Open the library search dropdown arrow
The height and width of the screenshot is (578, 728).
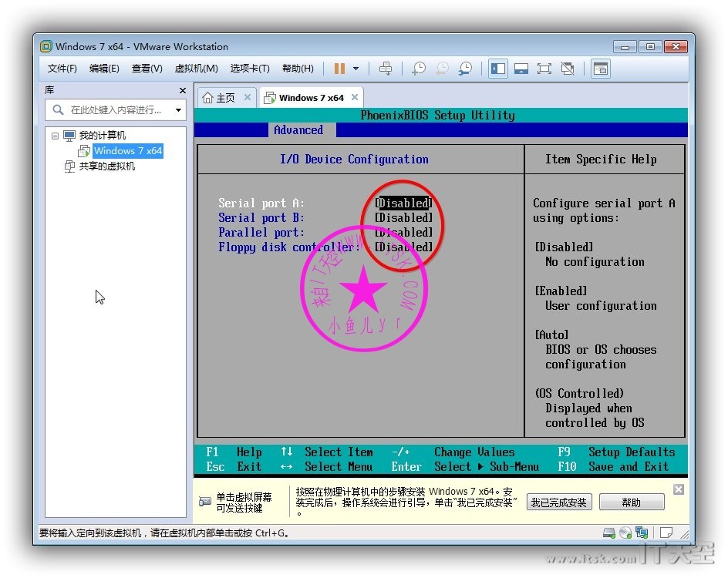[179, 110]
